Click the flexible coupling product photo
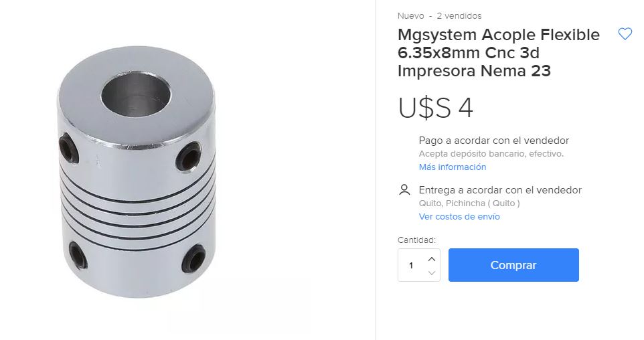The image size is (644, 340). tap(137, 171)
